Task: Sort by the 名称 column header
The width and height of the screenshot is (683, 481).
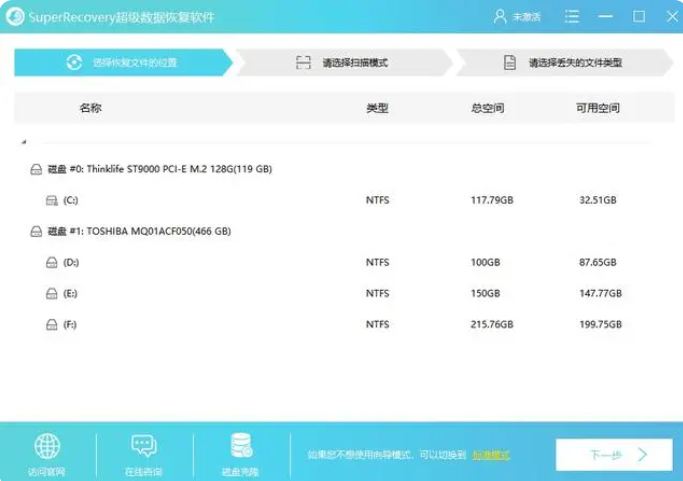Action: [90, 108]
